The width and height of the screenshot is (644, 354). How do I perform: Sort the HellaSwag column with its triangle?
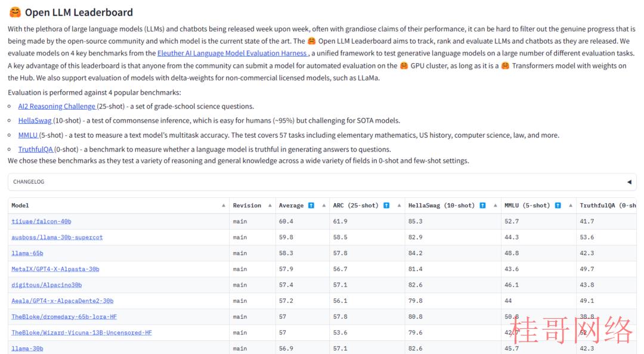pos(495,206)
